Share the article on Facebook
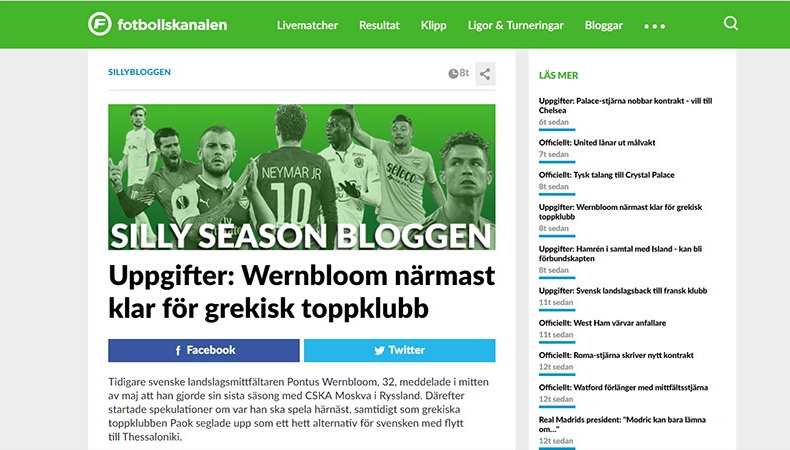 point(204,350)
